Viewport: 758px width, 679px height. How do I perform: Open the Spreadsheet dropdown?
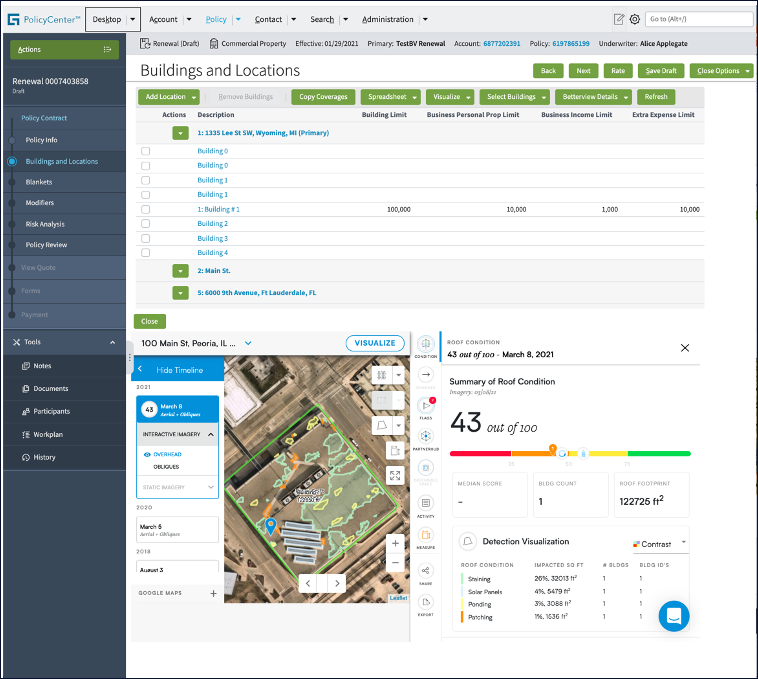click(391, 97)
